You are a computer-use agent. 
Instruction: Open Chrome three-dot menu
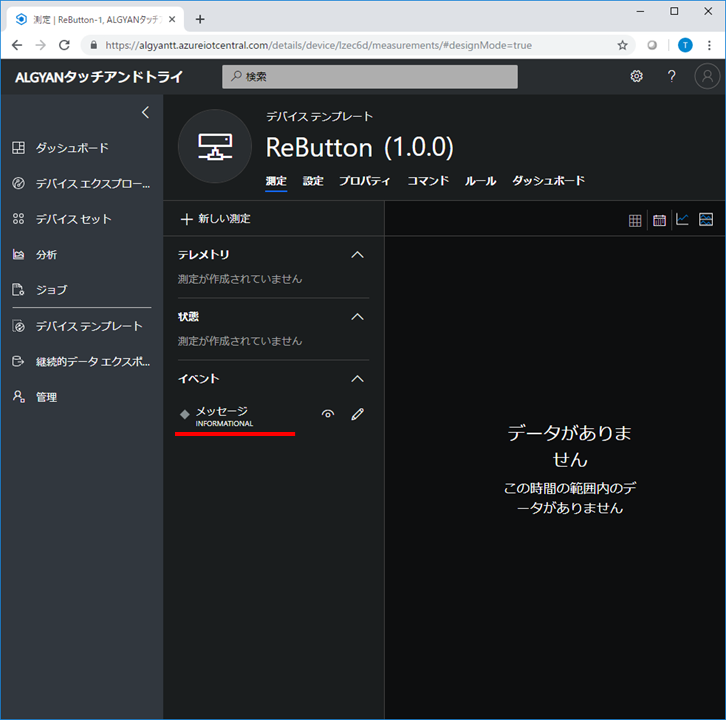[709, 45]
